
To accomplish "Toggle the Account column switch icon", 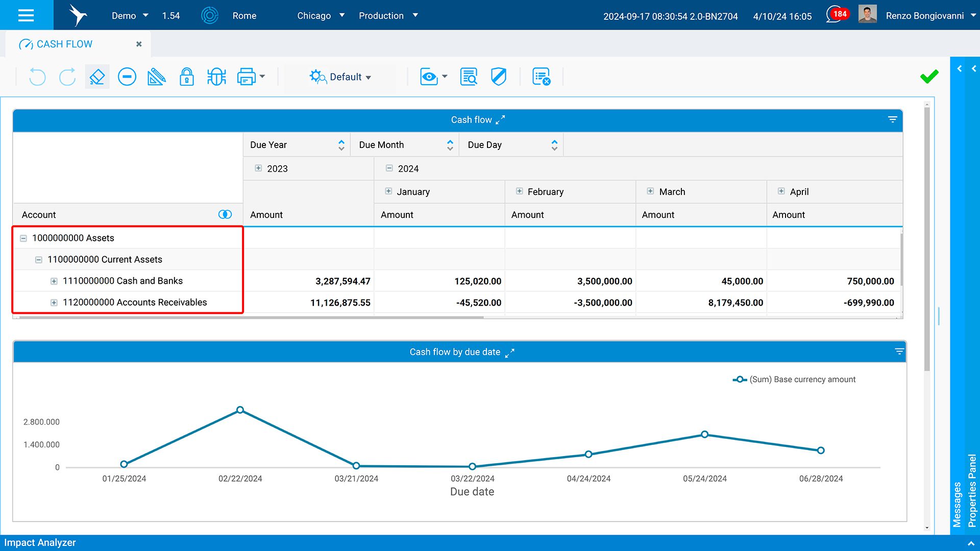I will [225, 215].
